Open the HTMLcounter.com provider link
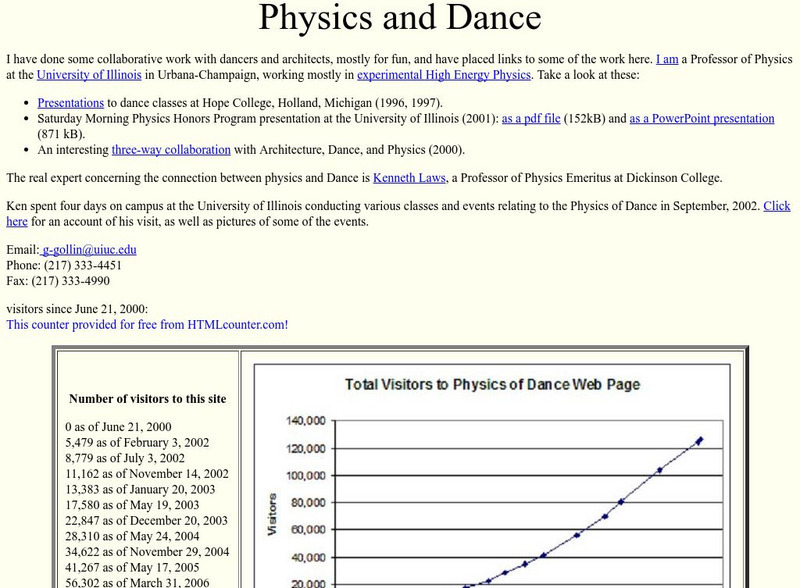 pyautogui.click(x=146, y=324)
